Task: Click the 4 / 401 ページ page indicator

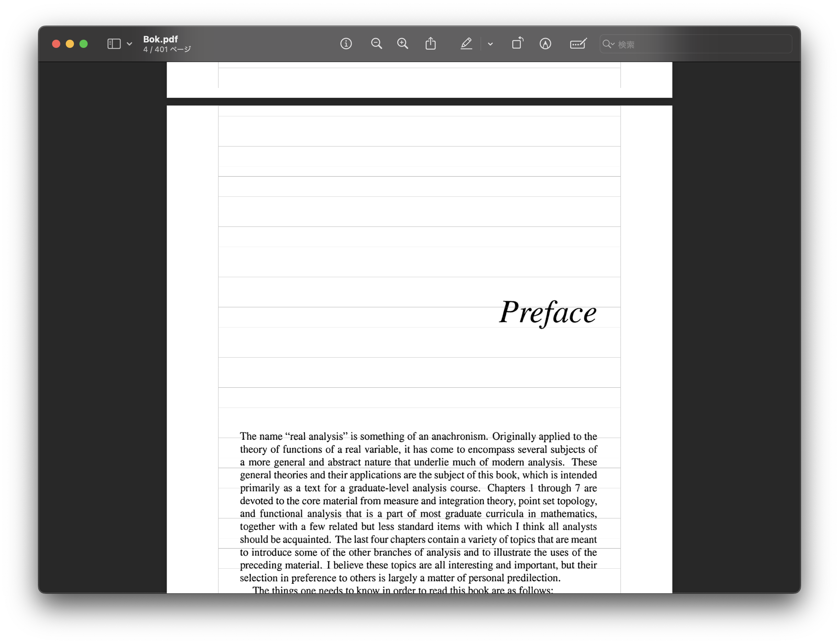Action: point(167,50)
